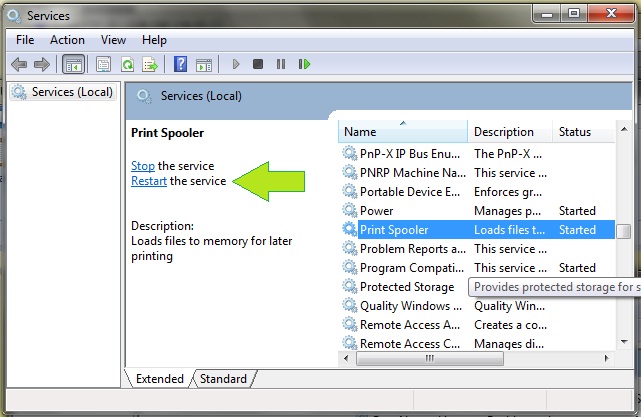This screenshot has width=641, height=417.
Task: Click the Export List toolbar icon
Action: (150, 64)
